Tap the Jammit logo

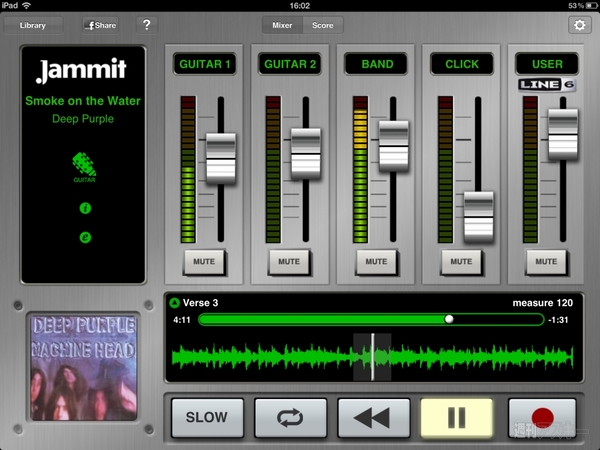tap(81, 70)
